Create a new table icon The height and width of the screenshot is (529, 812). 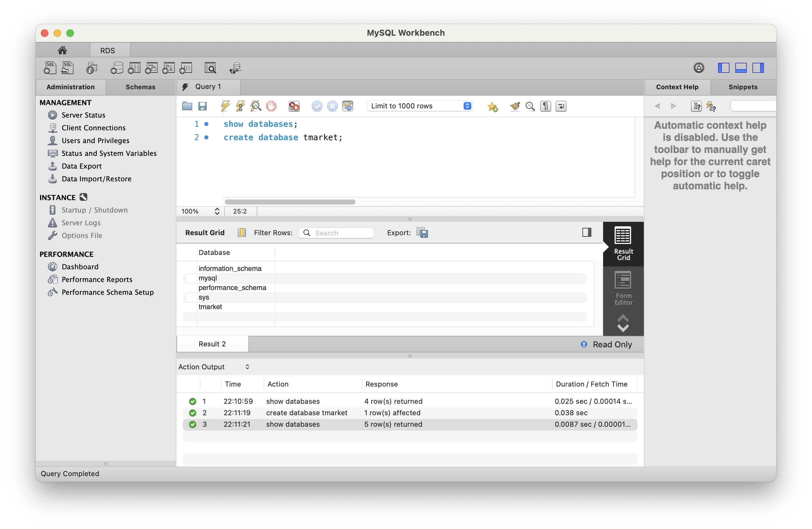[x=134, y=68]
